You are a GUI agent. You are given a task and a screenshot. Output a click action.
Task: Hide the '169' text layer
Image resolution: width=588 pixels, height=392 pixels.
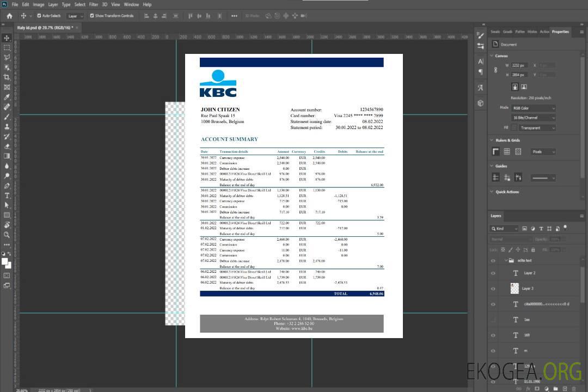(493, 335)
